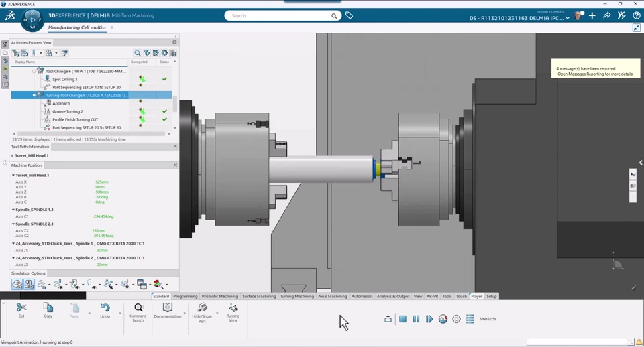Click the tag icon beside search
Screen dimensions: 644x347
click(350, 15)
